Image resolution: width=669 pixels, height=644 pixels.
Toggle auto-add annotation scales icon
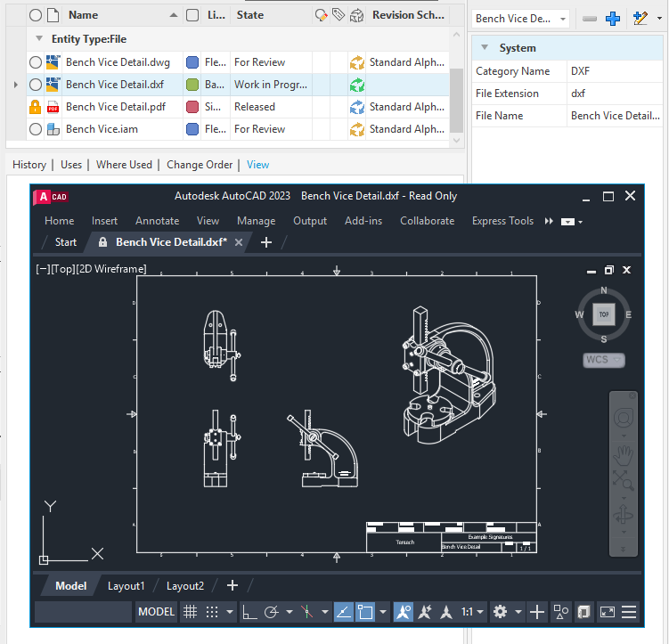tap(425, 612)
